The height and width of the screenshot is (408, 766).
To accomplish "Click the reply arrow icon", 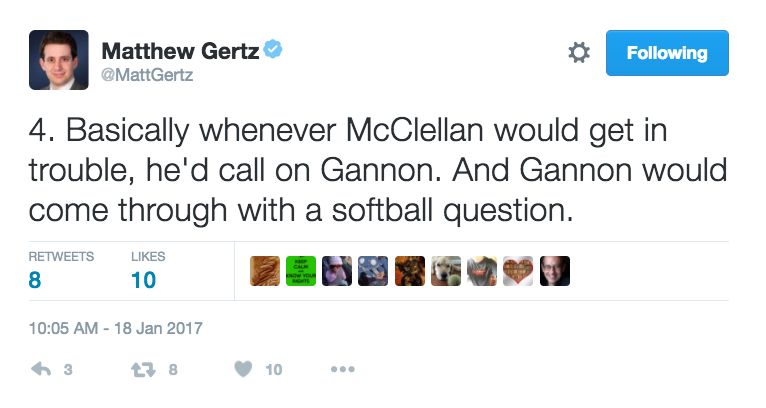I will coord(41,369).
